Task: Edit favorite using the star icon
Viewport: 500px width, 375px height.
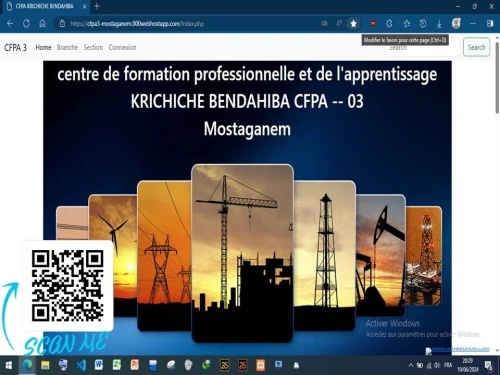Action: (x=354, y=24)
